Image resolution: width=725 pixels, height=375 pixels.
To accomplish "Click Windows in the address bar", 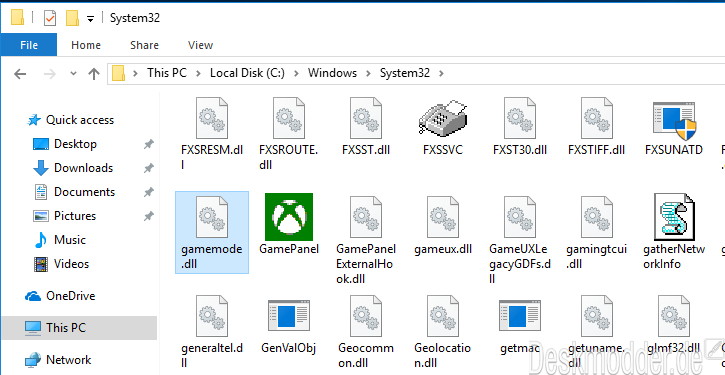I will (332, 73).
